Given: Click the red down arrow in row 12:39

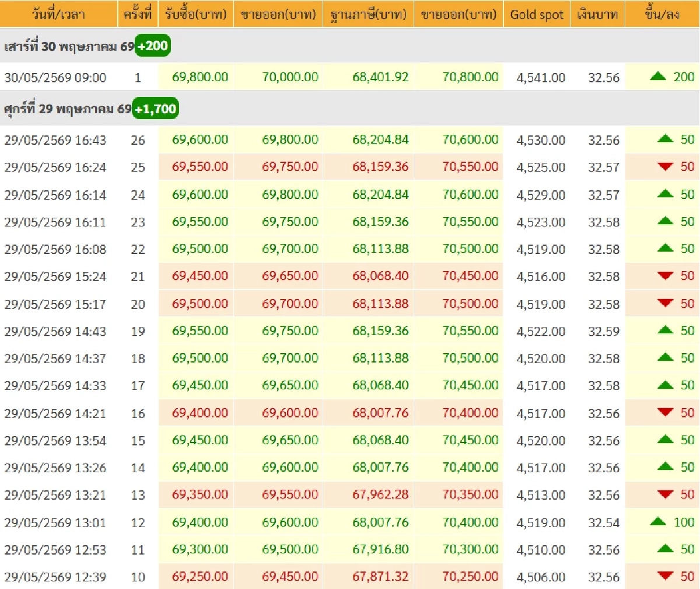Looking at the screenshot, I should point(665,576).
